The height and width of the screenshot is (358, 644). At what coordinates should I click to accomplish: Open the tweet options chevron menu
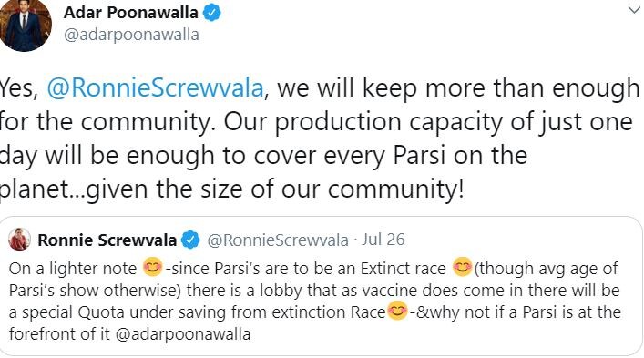coord(634,9)
